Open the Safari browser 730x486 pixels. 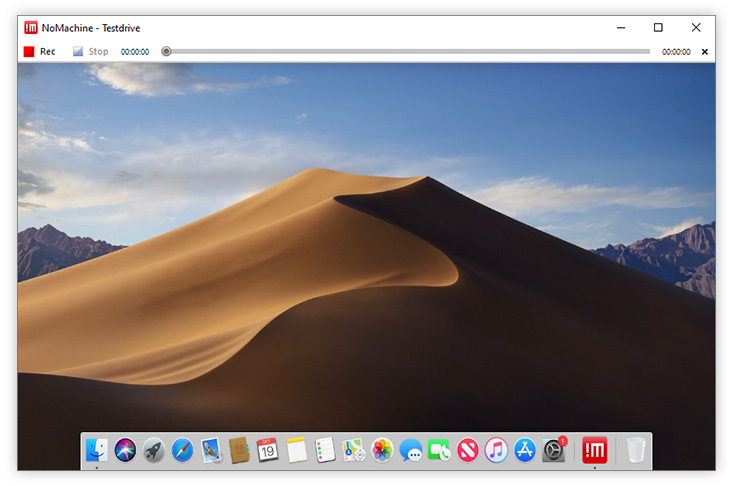coord(182,450)
